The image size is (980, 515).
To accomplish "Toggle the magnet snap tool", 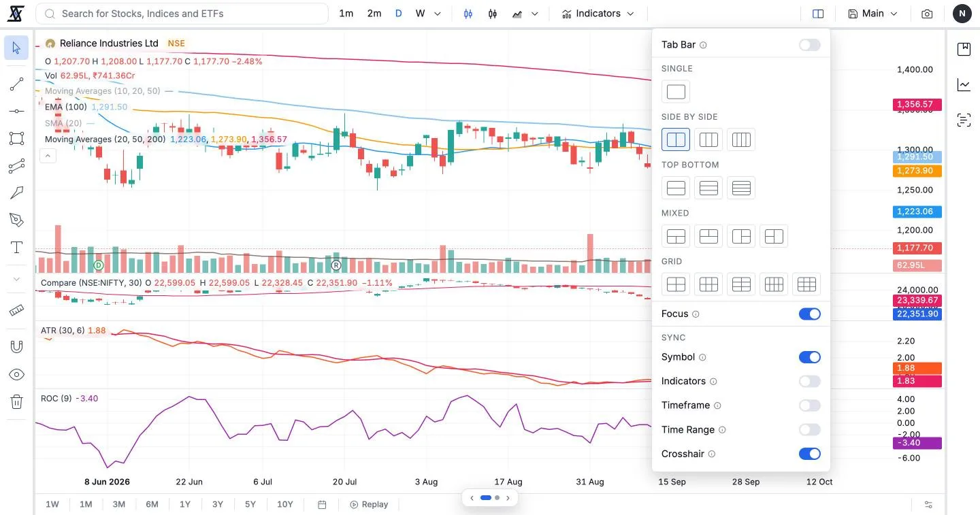I will [x=16, y=346].
